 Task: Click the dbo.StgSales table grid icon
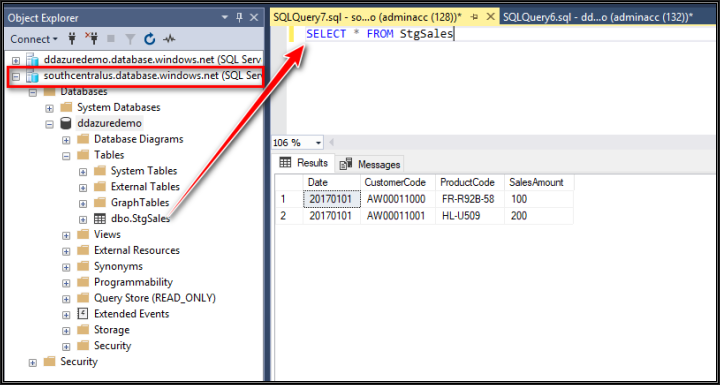pos(100,219)
